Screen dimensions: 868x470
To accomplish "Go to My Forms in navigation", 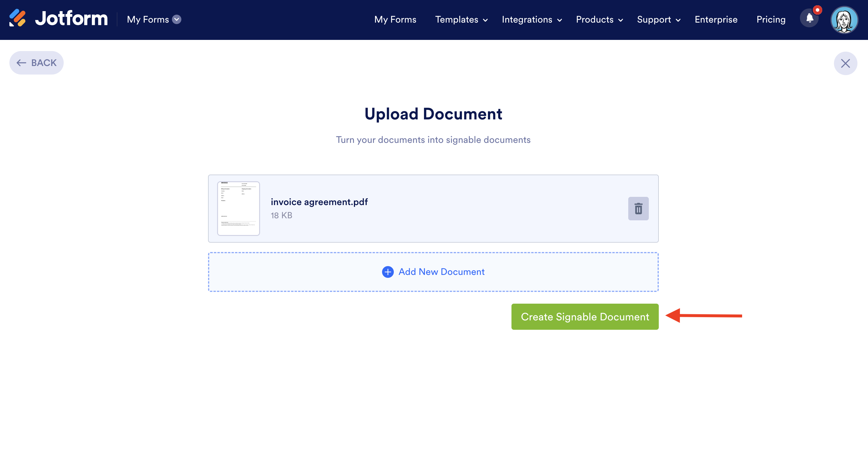I will 395,20.
